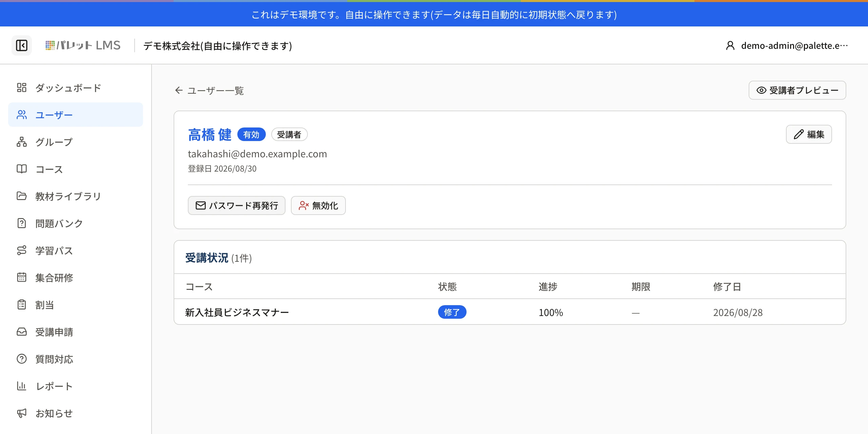Click the コース book icon
The image size is (868, 434).
pos(22,169)
